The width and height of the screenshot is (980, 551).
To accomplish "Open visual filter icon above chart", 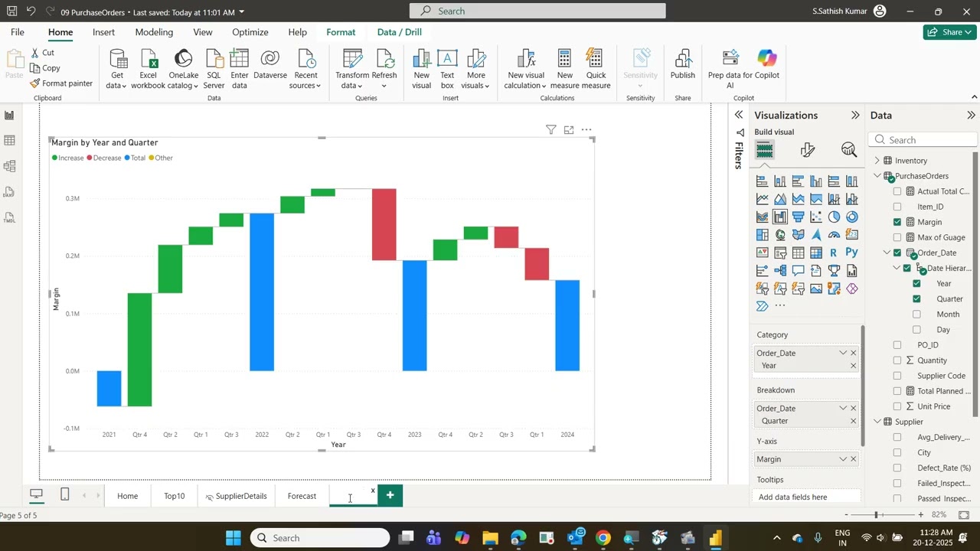I will (550, 130).
